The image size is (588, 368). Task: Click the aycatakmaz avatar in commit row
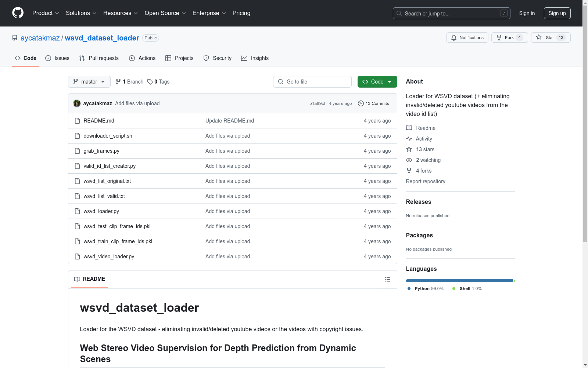tap(77, 103)
